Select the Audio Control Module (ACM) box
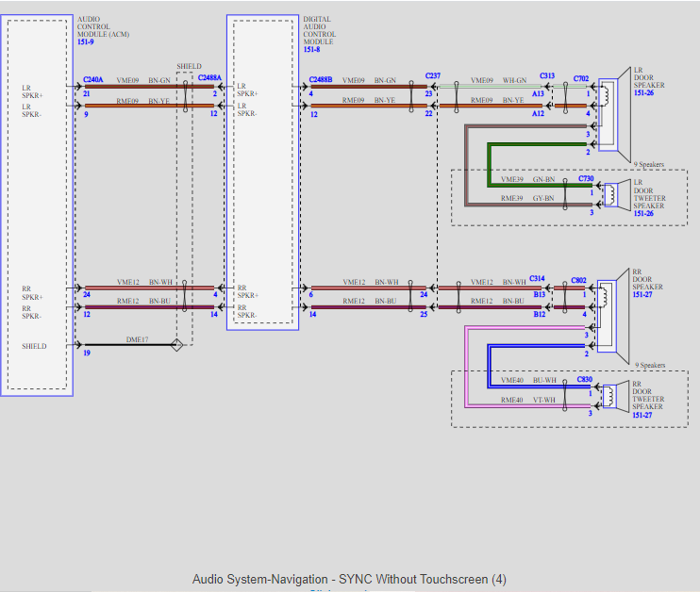This screenshot has width=700, height=592. (x=37, y=206)
